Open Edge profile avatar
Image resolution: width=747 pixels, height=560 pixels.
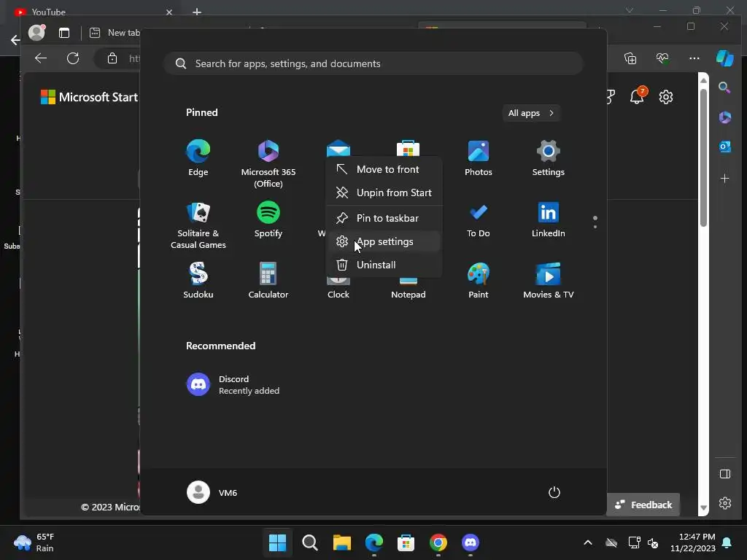pos(36,32)
